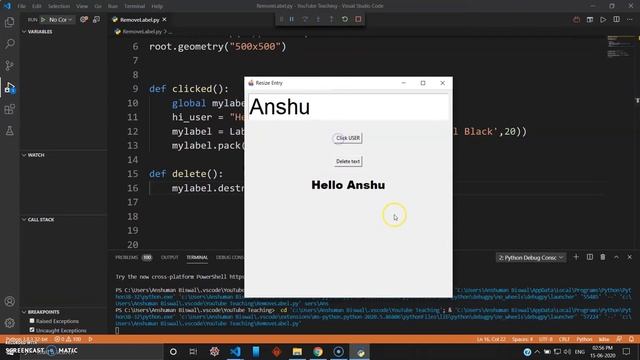Viewport: 640px width, 360px height.
Task: Switch to the PROBLEMS panel tab
Action: point(127,258)
